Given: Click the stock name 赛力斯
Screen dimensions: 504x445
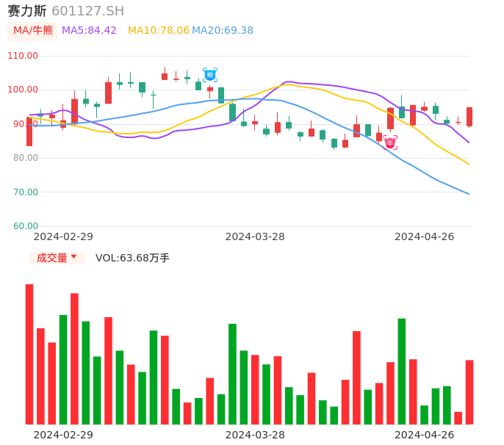Looking at the screenshot, I should tap(27, 11).
